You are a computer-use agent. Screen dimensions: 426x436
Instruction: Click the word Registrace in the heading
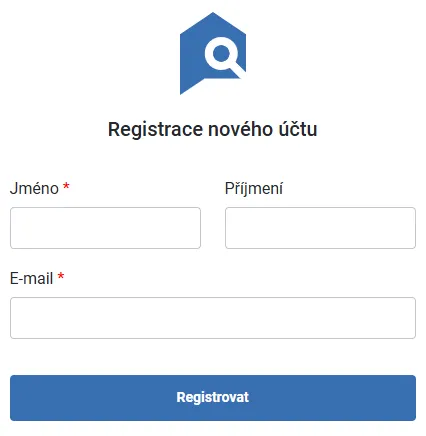click(x=155, y=129)
